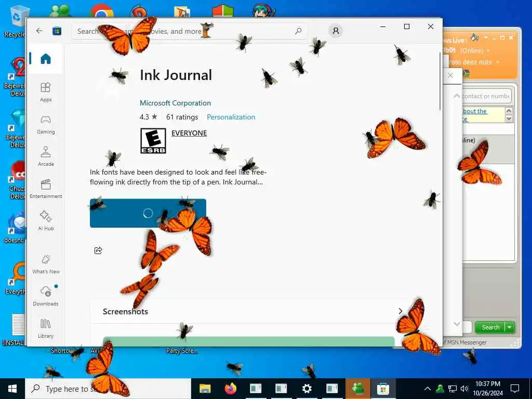Viewport: 532px width, 399px height.
Task: Open the personal message dropdown in Messenger
Action: click(498, 62)
